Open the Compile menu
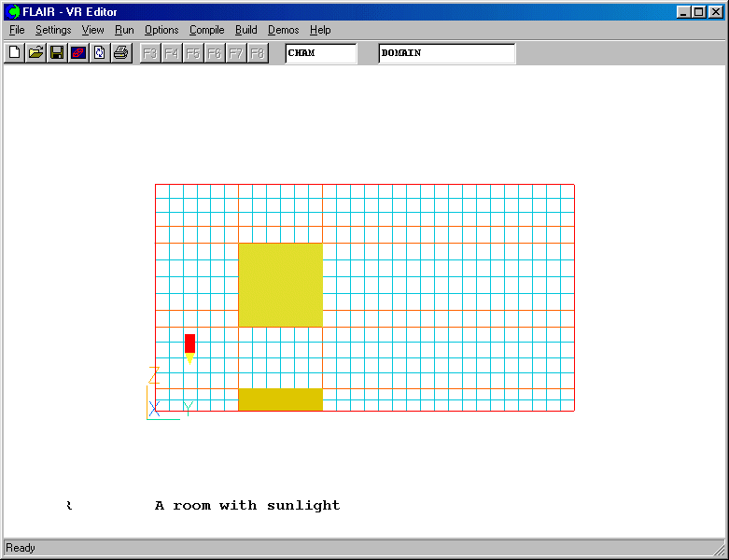Viewport: 729px width, 560px height. coord(206,30)
